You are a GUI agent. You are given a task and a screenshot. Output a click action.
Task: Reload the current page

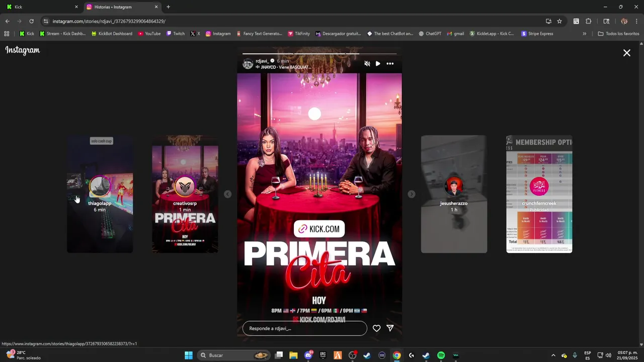pyautogui.click(x=31, y=21)
